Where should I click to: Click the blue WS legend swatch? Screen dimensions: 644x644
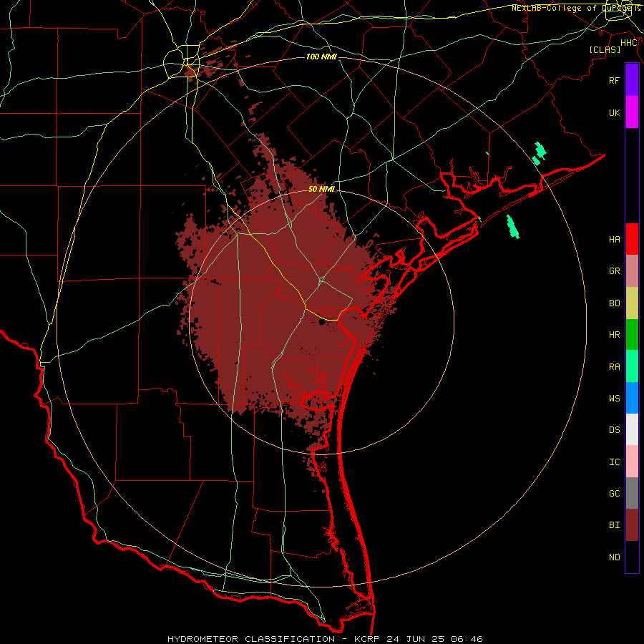632,398
